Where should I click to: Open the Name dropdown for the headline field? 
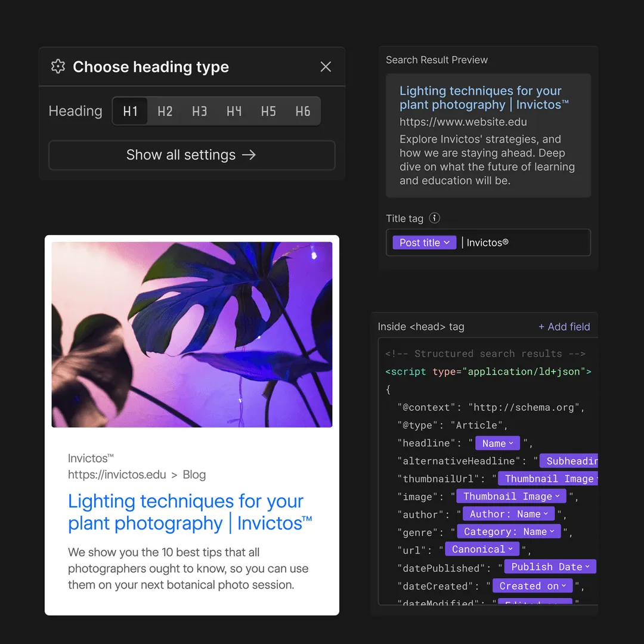[x=497, y=443]
